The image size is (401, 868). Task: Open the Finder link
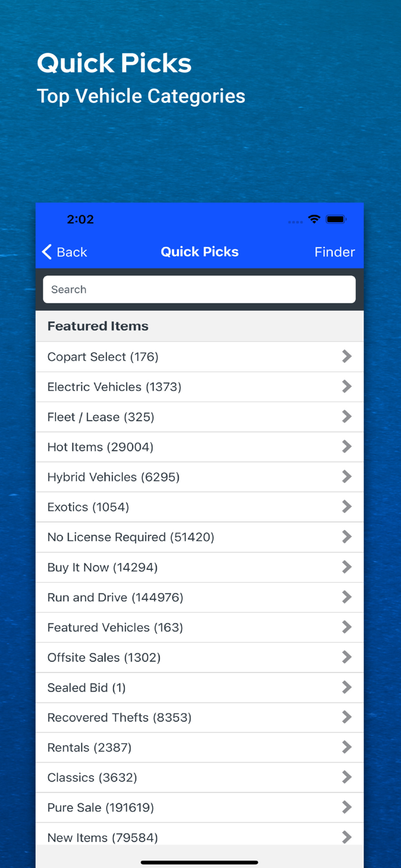pyautogui.click(x=334, y=252)
